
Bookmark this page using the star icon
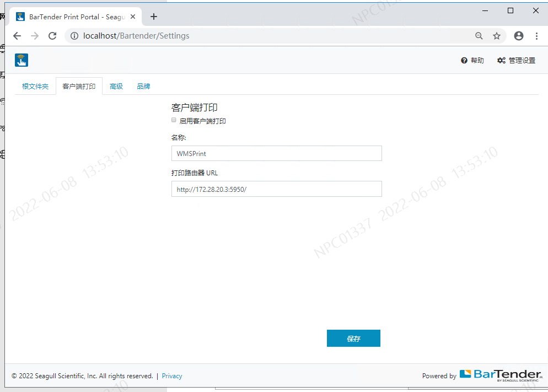click(x=497, y=35)
